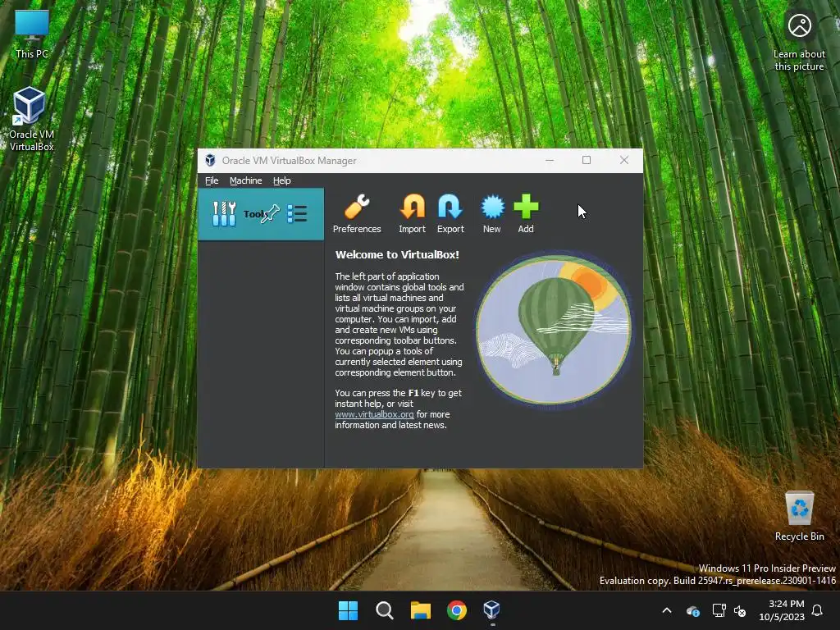
Task: Open taskbar Search
Action: pos(384,610)
